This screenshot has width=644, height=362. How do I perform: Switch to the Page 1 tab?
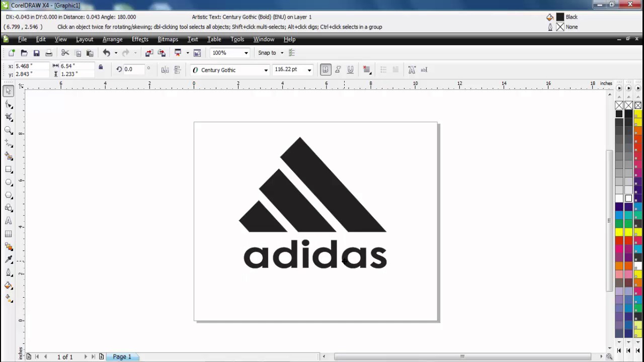pyautogui.click(x=122, y=356)
